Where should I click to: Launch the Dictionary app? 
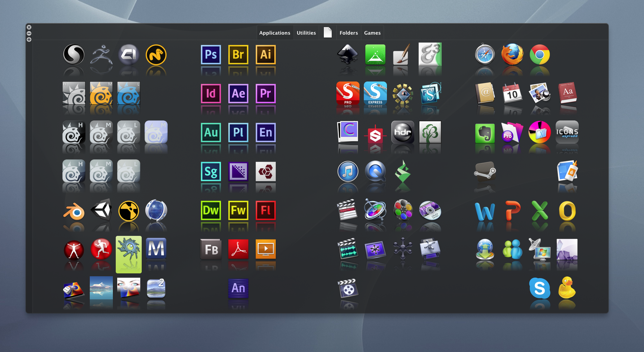click(x=567, y=93)
